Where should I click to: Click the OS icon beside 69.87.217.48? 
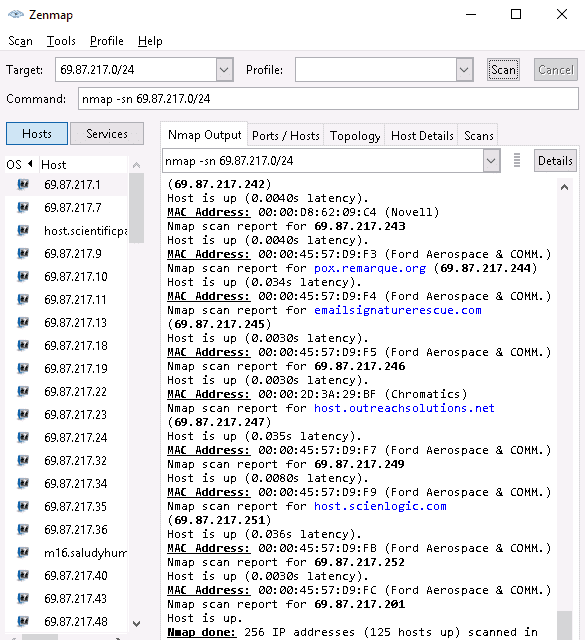[23, 622]
